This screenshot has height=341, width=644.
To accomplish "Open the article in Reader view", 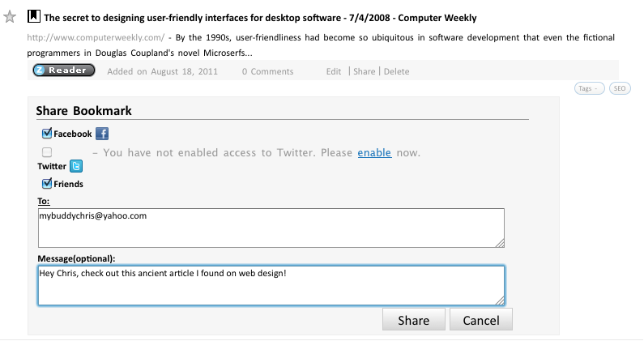I will (64, 70).
